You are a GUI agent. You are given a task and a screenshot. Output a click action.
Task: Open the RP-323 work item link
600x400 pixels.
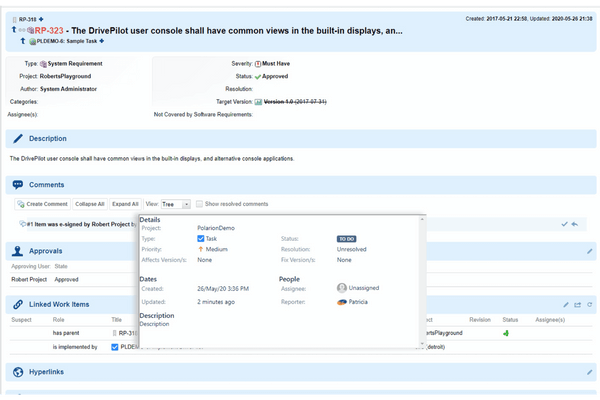click(50, 30)
